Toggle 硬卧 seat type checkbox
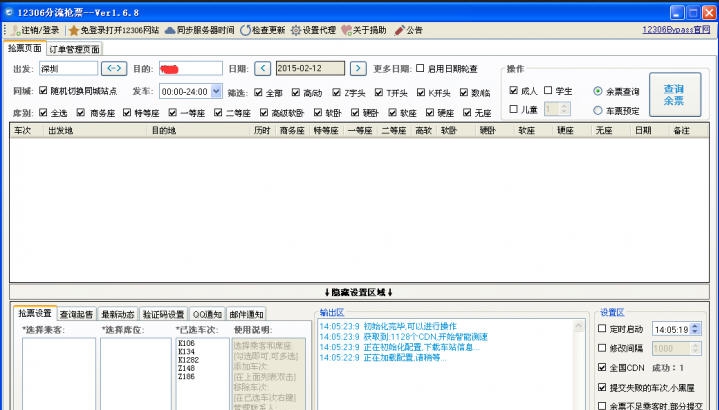 355,112
